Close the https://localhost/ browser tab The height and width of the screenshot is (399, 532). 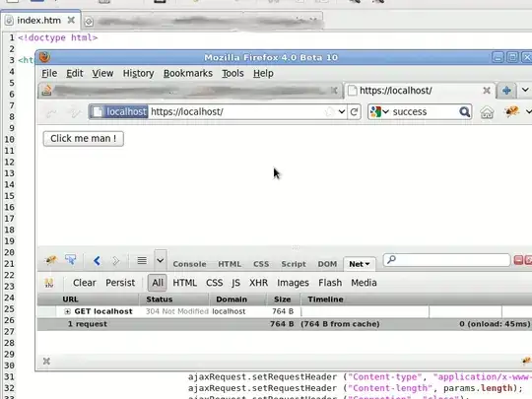coord(487,91)
